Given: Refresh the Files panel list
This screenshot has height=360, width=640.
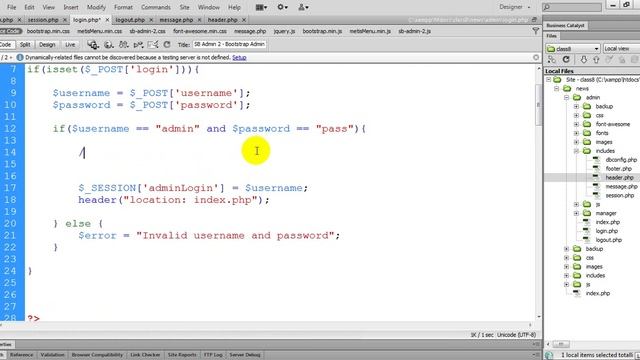Looking at the screenshot, I should [566, 60].
